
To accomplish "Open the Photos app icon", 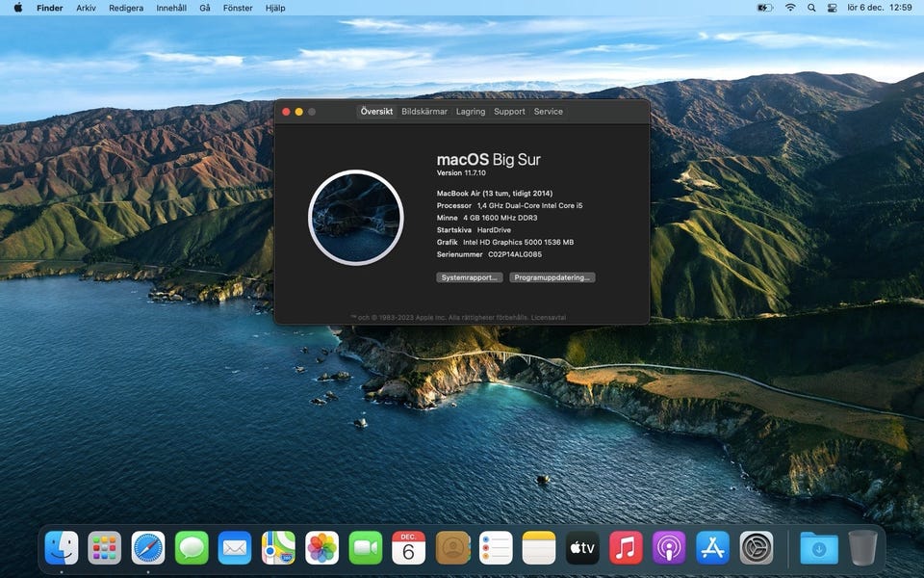I will (x=321, y=548).
